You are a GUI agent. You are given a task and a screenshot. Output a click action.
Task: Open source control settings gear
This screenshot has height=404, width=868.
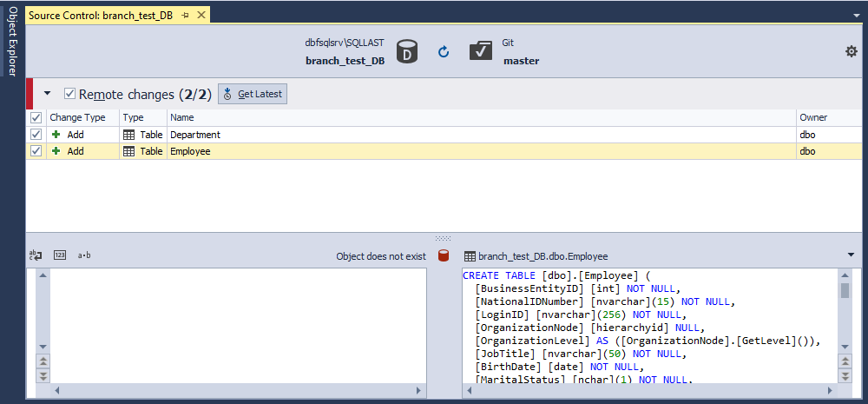851,51
